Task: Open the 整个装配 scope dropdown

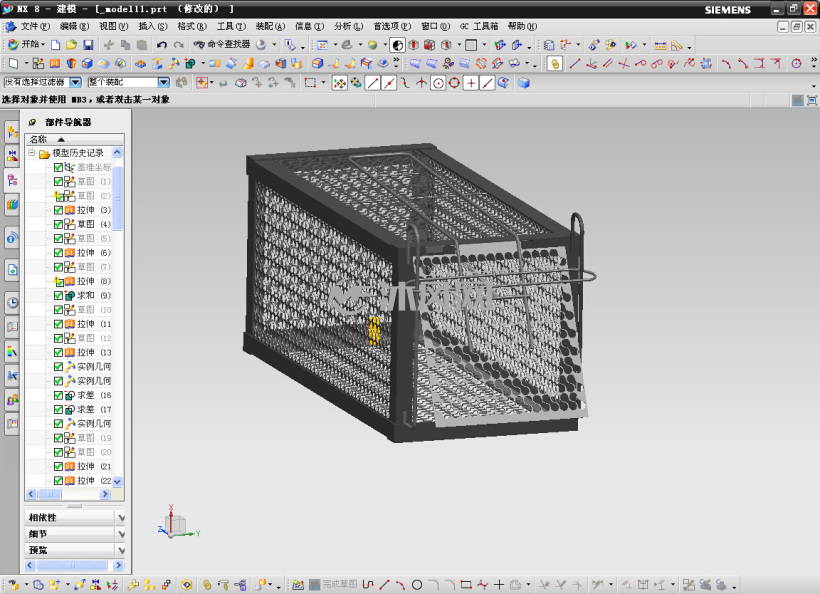Action: [x=164, y=82]
